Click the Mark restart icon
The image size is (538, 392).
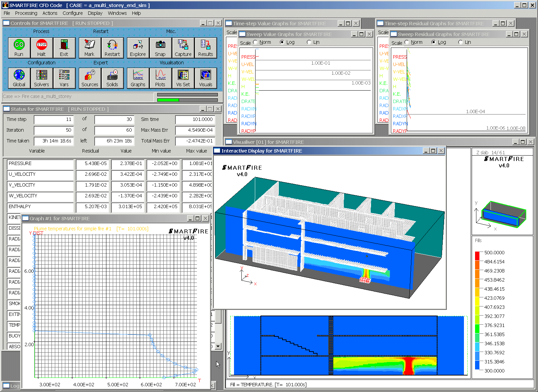coord(90,47)
